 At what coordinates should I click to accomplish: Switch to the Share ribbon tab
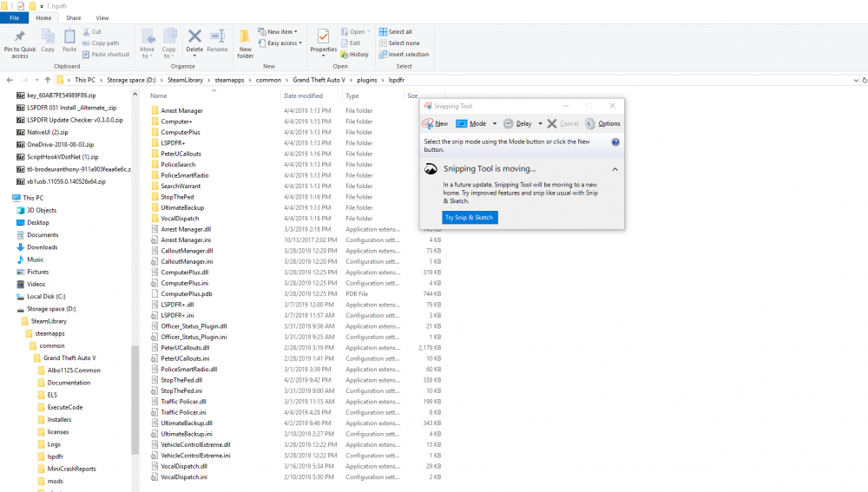click(x=74, y=17)
